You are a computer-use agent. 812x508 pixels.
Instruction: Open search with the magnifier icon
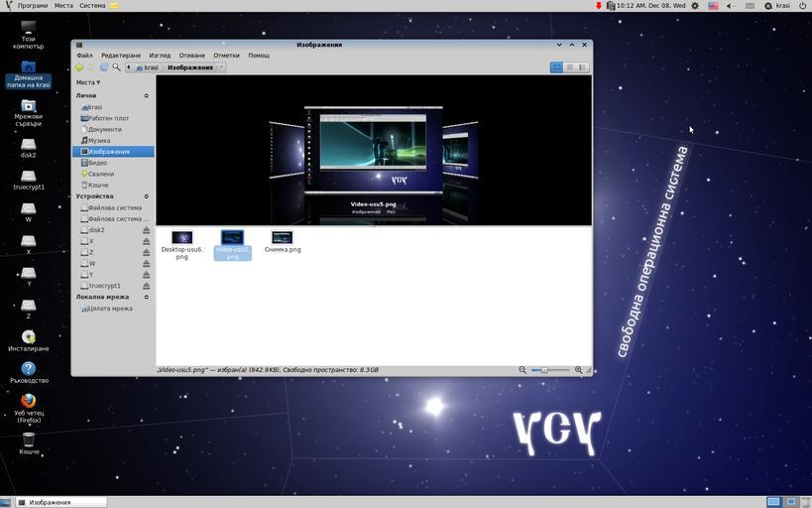click(x=116, y=67)
